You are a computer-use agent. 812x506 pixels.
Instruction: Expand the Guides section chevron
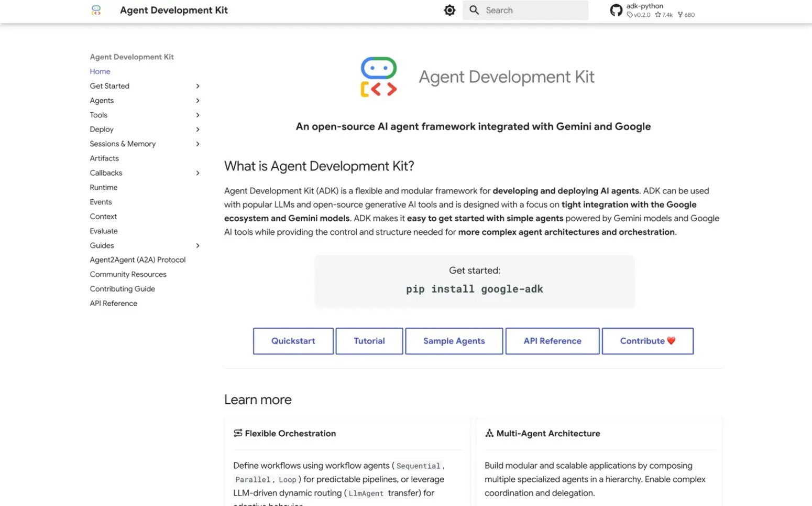[x=197, y=245]
